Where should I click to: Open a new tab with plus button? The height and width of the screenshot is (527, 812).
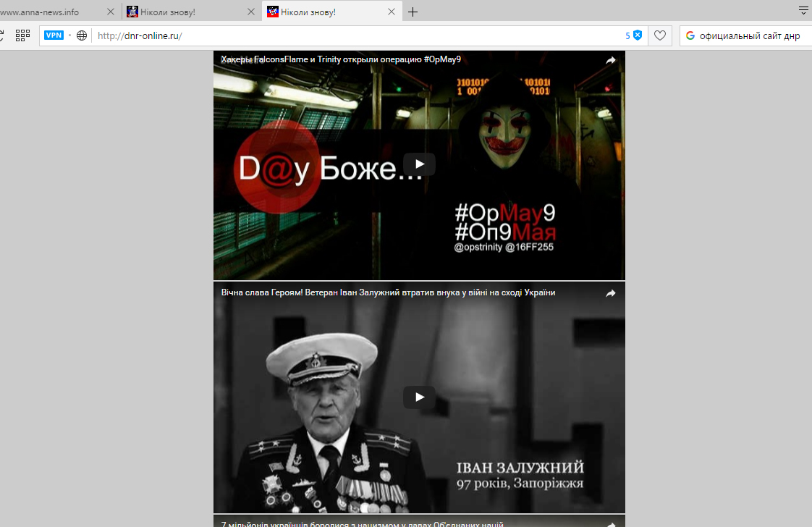pos(413,12)
